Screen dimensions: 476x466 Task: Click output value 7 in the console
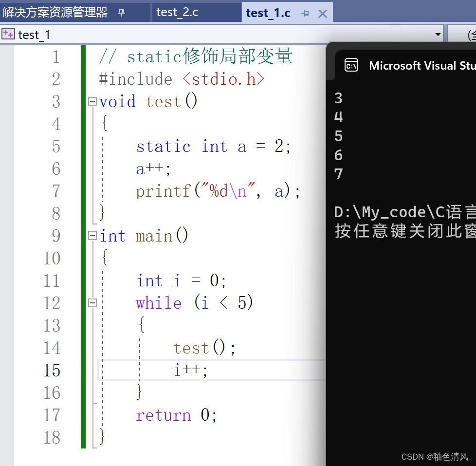pos(338,174)
